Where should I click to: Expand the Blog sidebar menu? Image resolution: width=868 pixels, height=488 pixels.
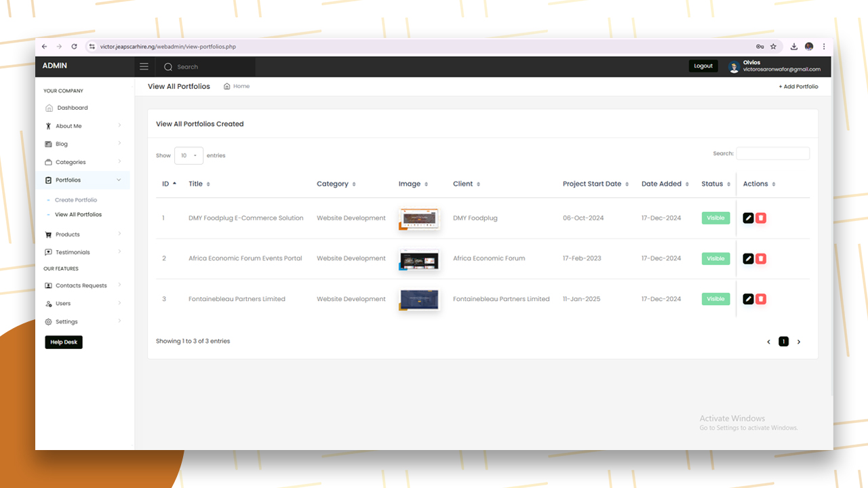point(82,144)
